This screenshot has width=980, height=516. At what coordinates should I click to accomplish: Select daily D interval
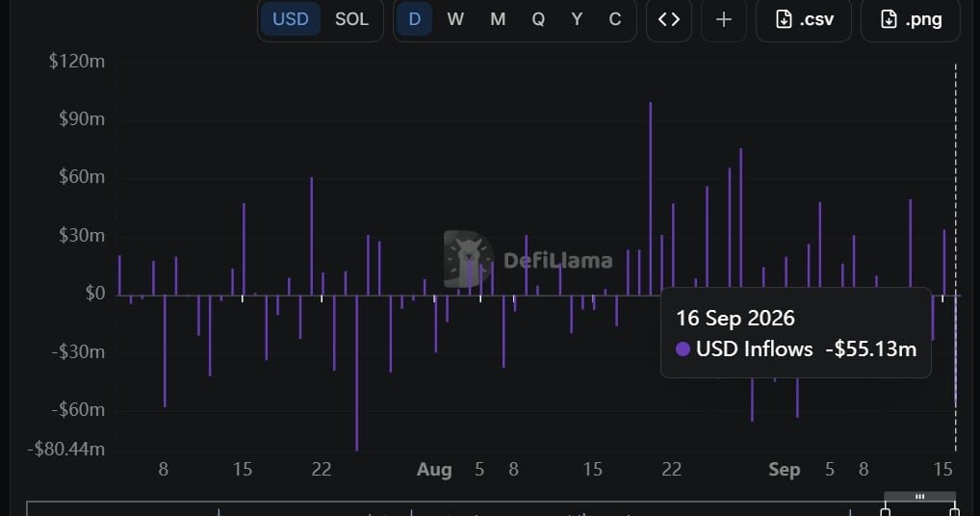pyautogui.click(x=414, y=18)
